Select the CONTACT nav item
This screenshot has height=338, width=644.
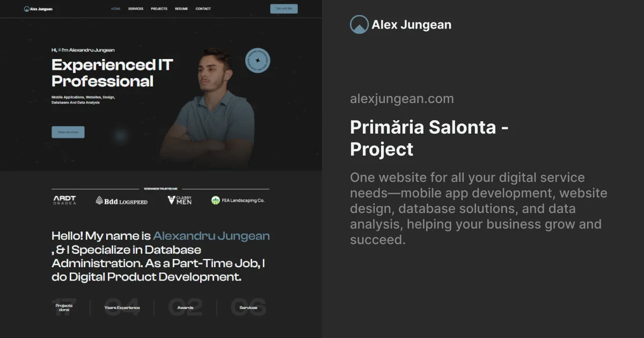(203, 9)
